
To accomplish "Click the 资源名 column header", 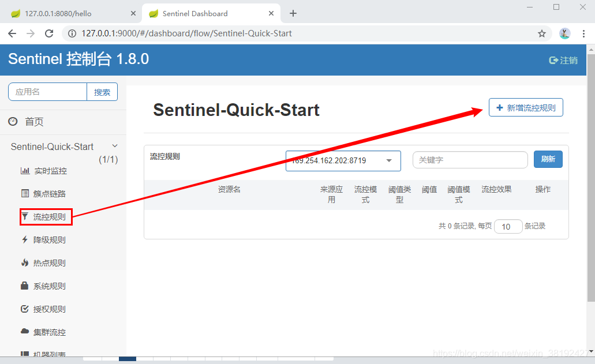I will [229, 189].
